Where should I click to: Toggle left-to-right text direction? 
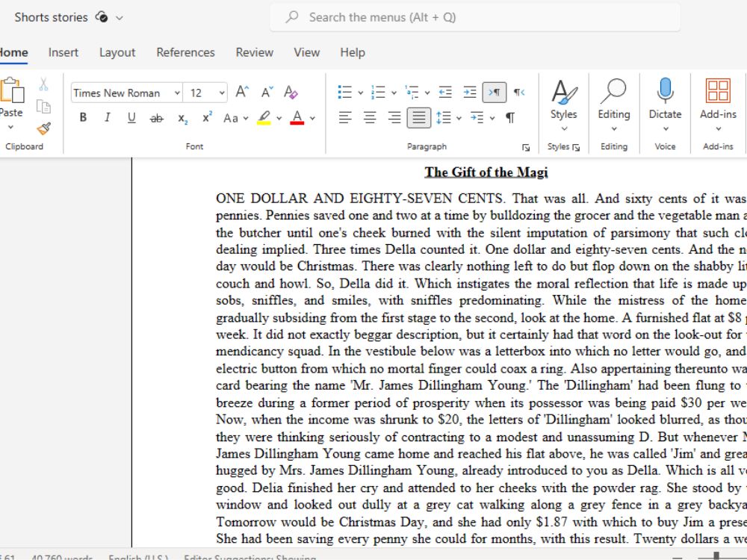coord(494,92)
